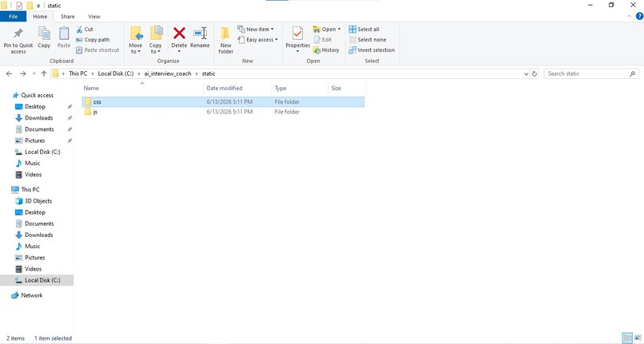This screenshot has height=344, width=644.
Task: Click Copy path in Clipboard group
Action: pos(93,40)
